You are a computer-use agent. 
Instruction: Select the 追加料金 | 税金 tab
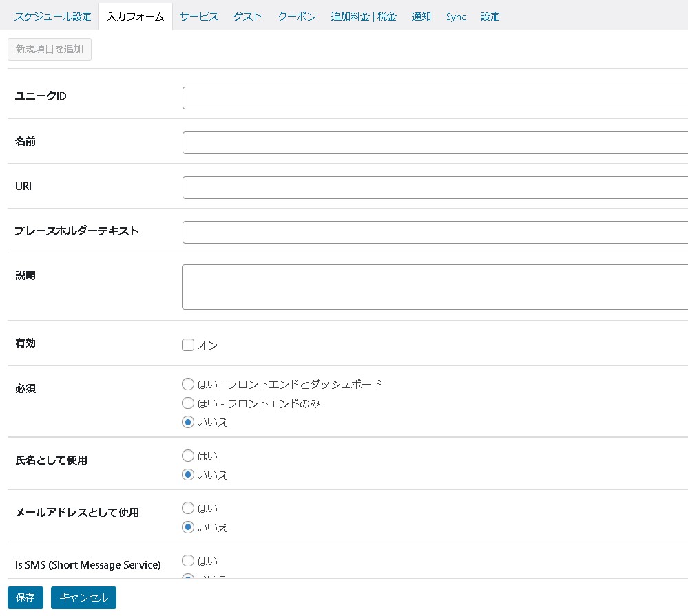pyautogui.click(x=364, y=17)
